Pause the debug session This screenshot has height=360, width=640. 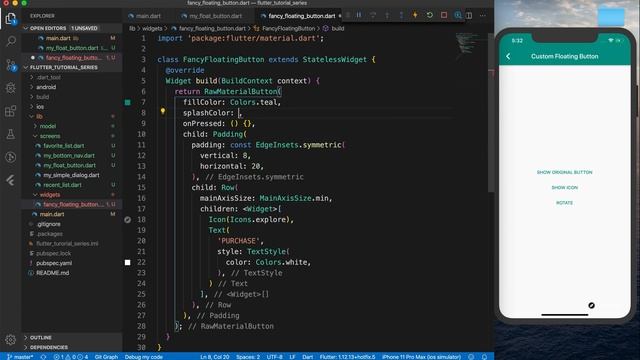coord(359,16)
